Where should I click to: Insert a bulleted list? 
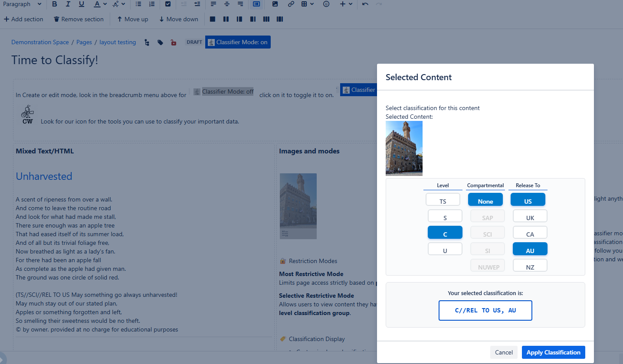138,4
